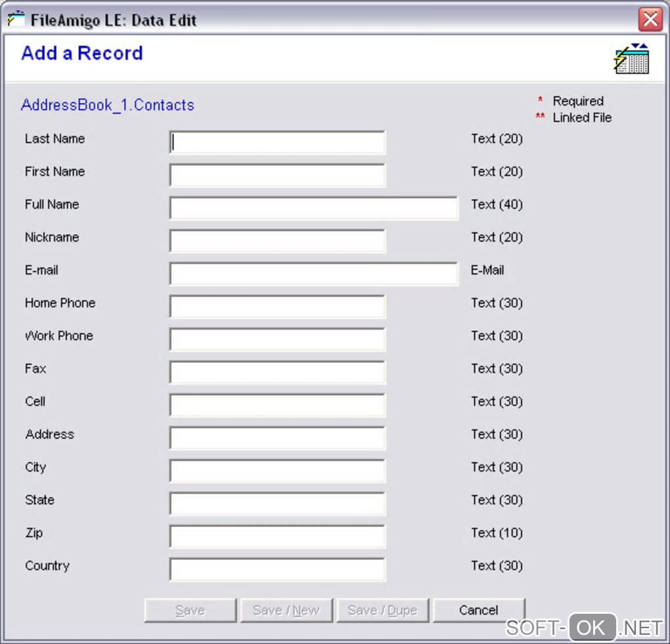Select the Full Name text box

coord(313,208)
